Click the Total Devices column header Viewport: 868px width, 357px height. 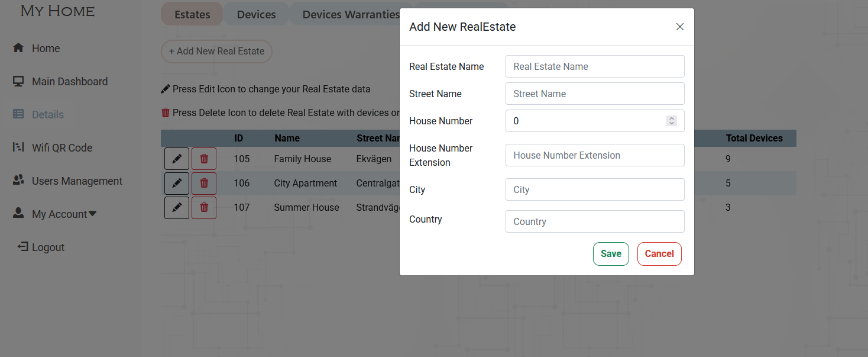(x=754, y=139)
